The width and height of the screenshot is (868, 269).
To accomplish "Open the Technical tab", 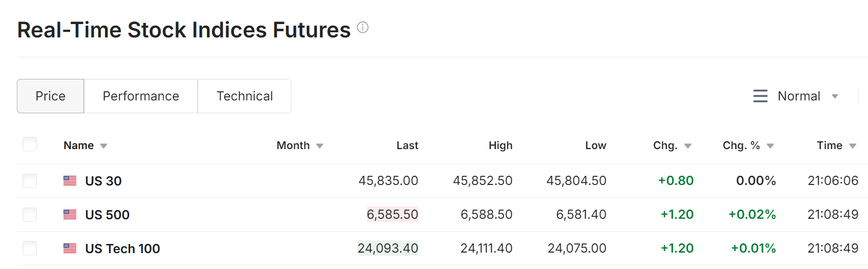I will (x=244, y=96).
